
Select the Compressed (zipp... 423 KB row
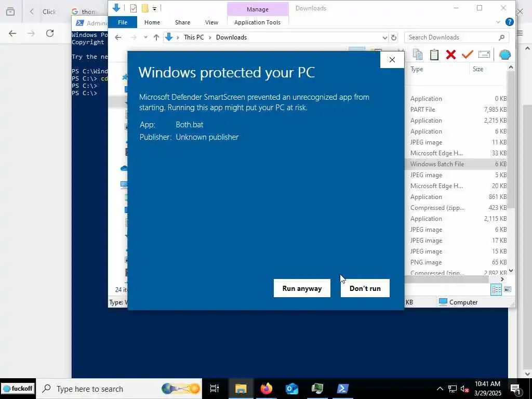coord(456,207)
